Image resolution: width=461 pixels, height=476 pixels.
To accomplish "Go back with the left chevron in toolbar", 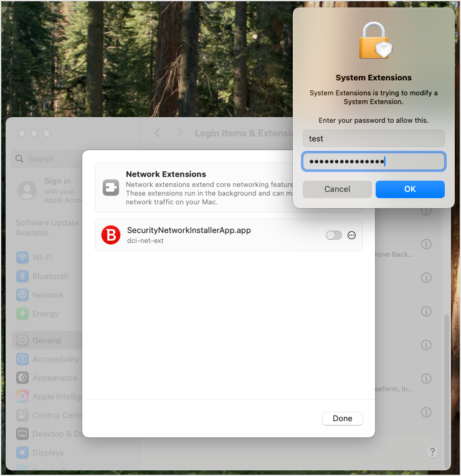I will [157, 133].
